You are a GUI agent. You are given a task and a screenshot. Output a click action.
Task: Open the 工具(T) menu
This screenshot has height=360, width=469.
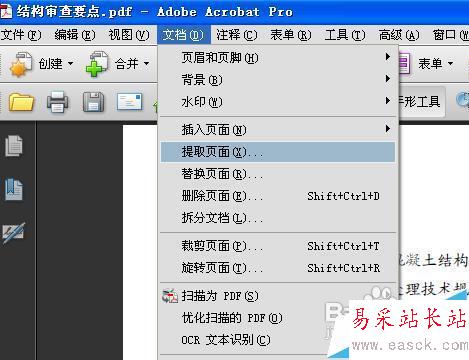tap(345, 35)
